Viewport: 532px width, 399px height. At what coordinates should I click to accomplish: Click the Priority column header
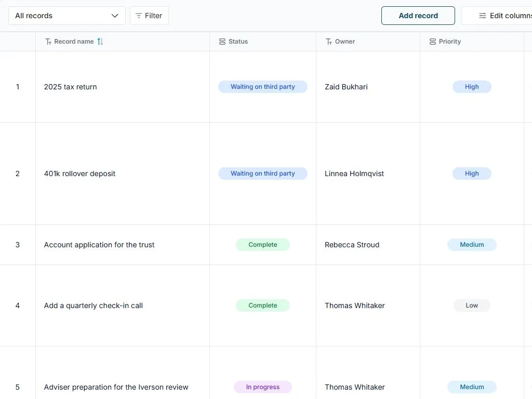coord(472,42)
